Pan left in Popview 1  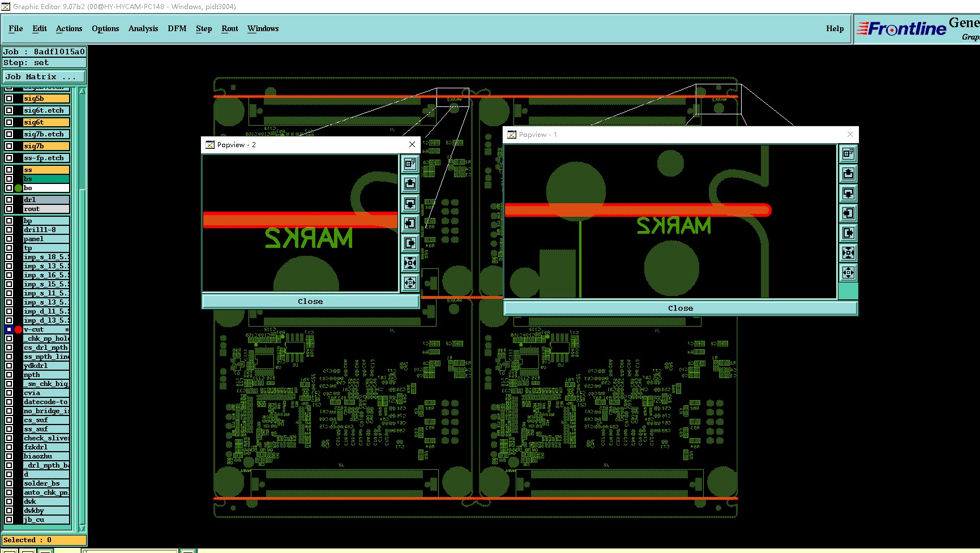[x=848, y=213]
